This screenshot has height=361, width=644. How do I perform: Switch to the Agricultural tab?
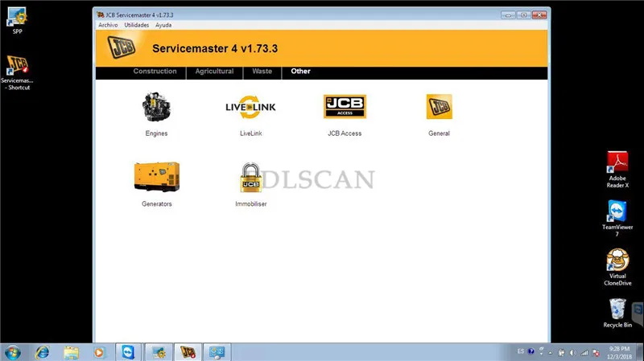214,72
